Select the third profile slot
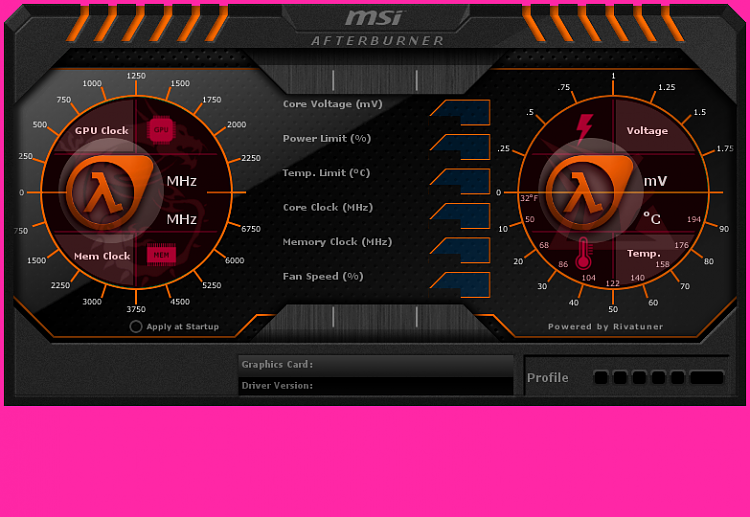 click(x=639, y=378)
